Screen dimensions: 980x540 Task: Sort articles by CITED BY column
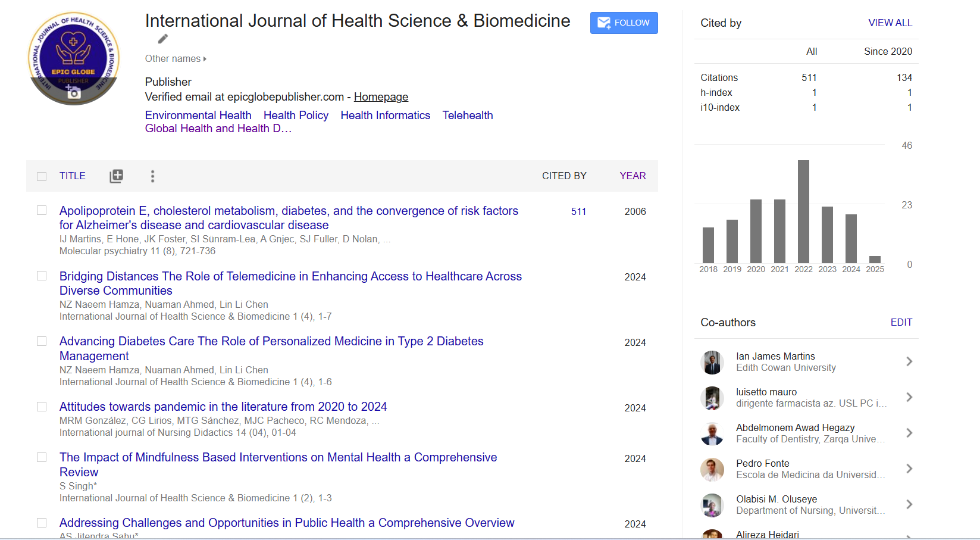[x=564, y=176]
